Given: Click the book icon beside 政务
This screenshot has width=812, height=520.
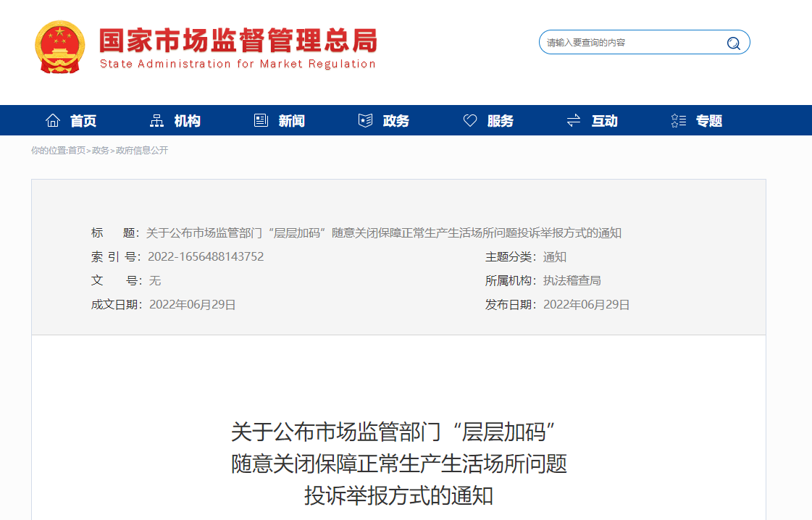Looking at the screenshot, I should click(365, 120).
